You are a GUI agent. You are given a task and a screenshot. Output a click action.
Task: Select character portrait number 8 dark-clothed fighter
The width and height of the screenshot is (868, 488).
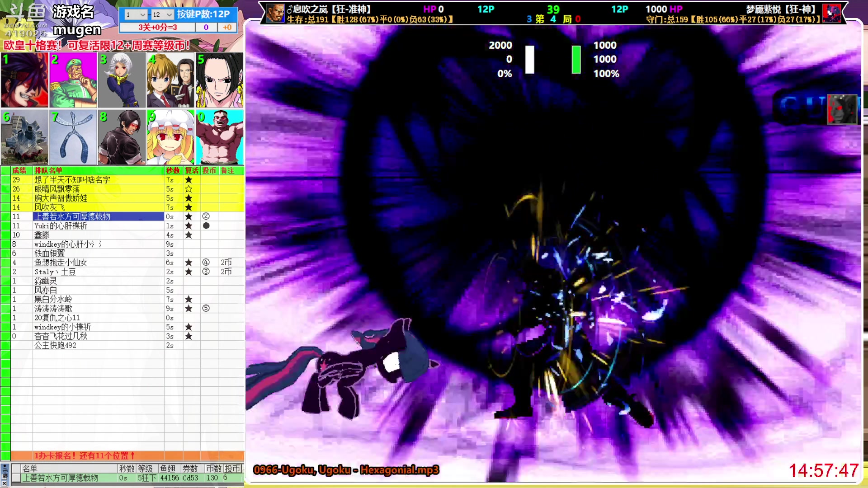(122, 137)
